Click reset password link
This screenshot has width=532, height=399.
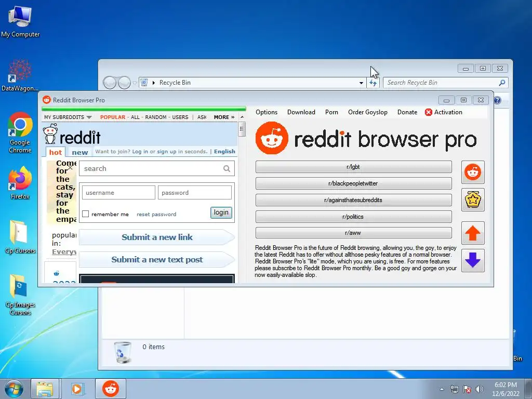point(156,215)
